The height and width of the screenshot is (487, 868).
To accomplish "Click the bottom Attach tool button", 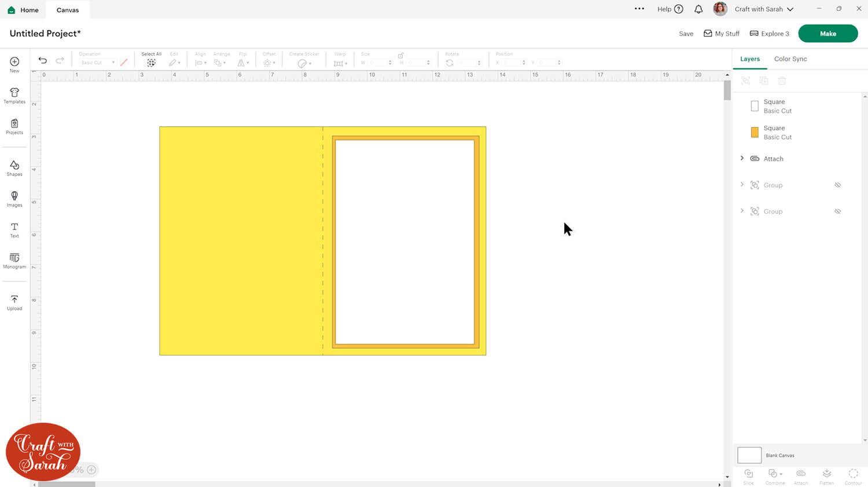I will 801,477.
